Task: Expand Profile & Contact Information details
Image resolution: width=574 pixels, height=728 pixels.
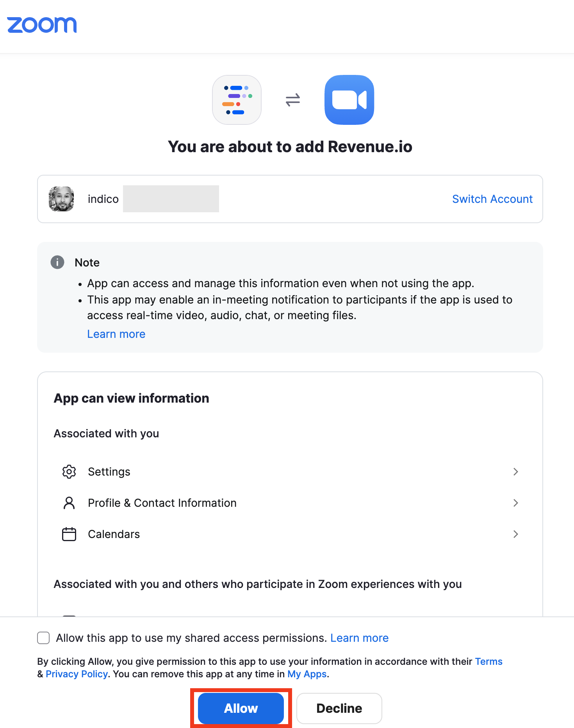Action: [515, 503]
